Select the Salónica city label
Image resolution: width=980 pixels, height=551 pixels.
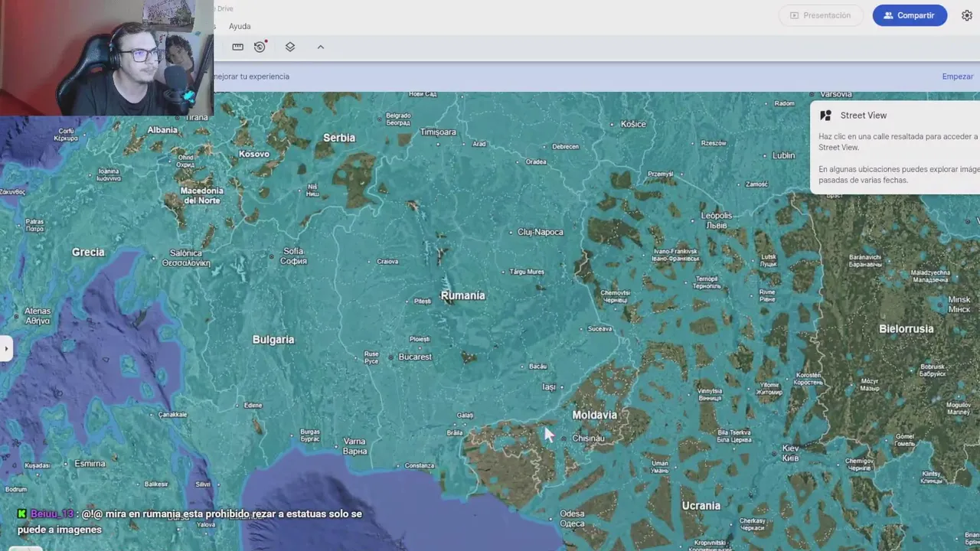(x=186, y=258)
